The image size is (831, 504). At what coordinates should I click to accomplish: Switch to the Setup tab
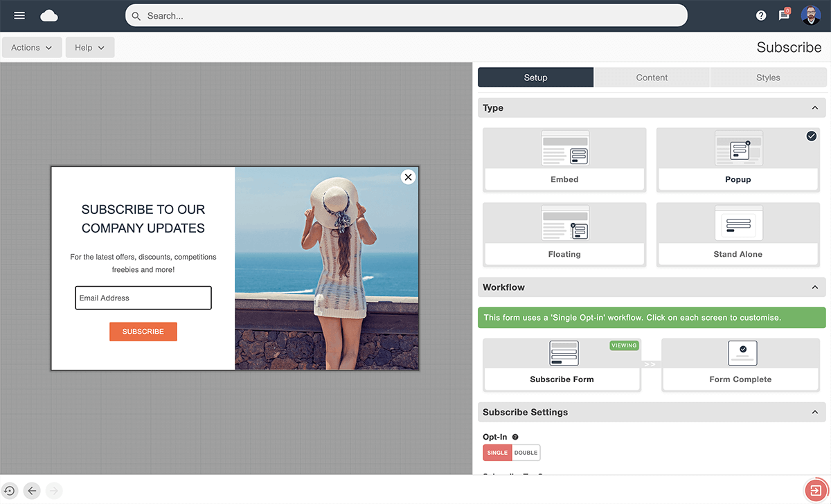[x=535, y=78]
